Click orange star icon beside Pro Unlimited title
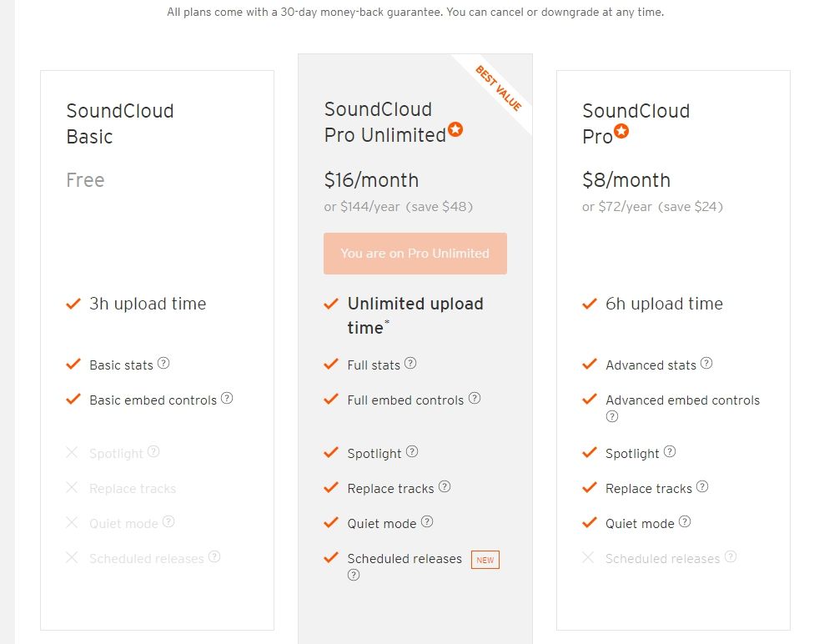 tap(455, 129)
